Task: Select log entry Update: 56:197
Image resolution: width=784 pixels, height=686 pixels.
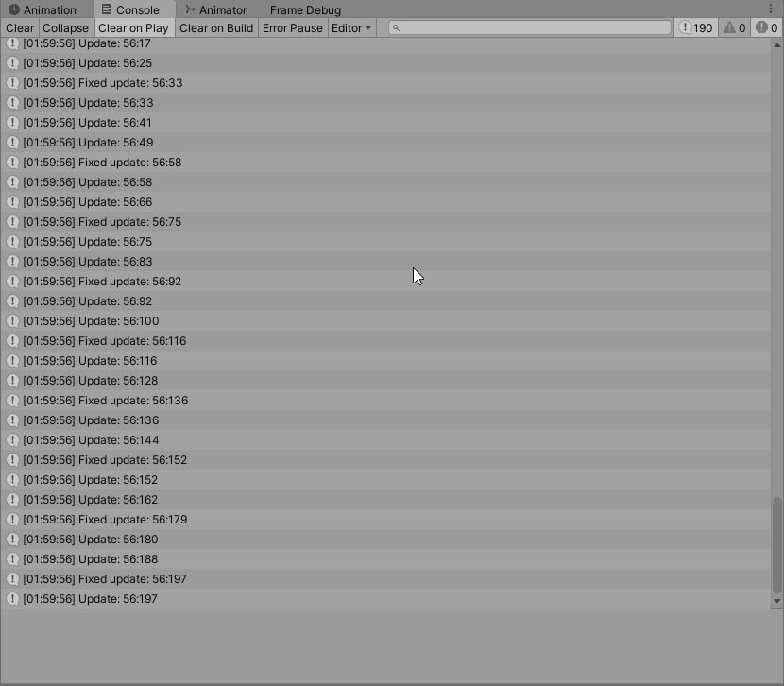Action: 385,598
